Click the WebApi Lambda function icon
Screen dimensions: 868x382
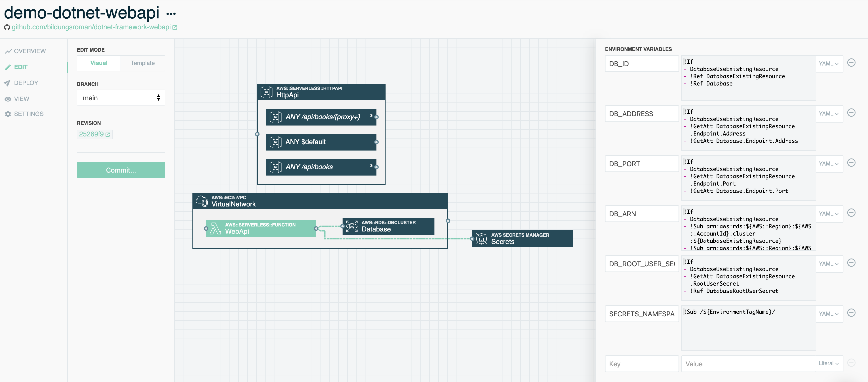(215, 228)
